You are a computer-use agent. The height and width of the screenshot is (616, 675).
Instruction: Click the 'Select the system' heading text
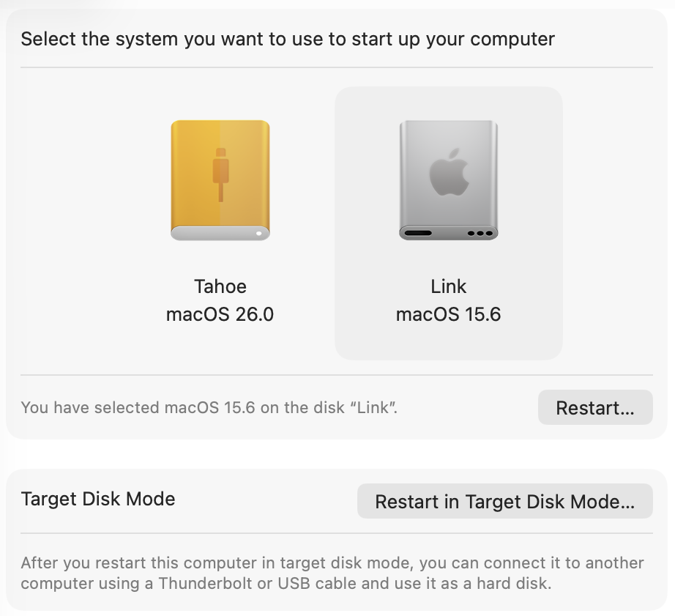point(288,40)
